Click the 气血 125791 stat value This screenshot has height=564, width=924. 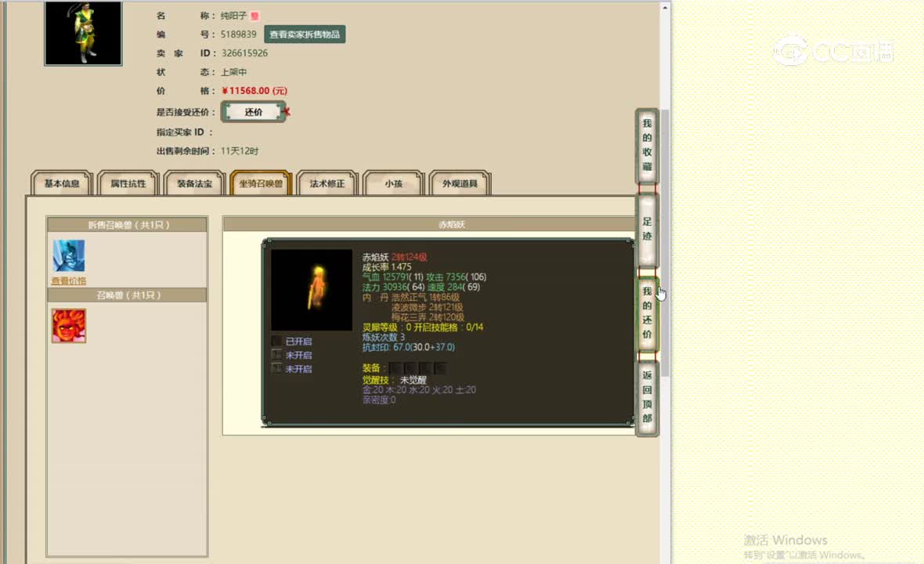click(392, 277)
